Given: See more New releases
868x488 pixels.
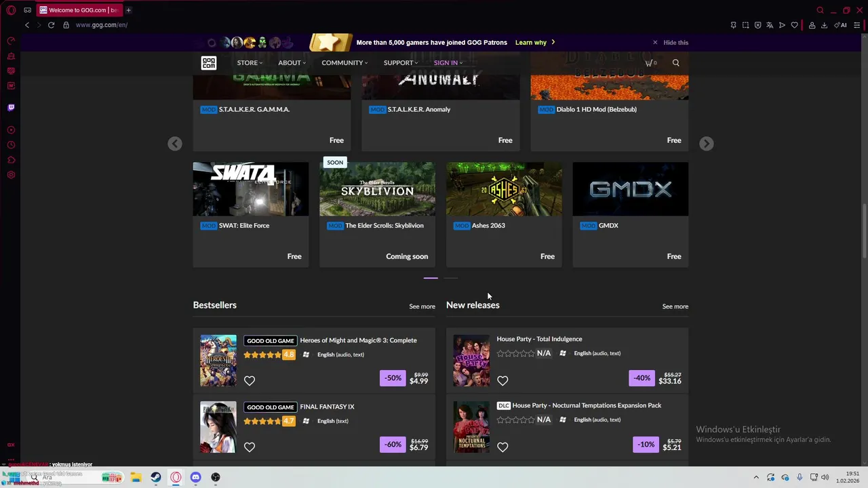Looking at the screenshot, I should (x=675, y=306).
